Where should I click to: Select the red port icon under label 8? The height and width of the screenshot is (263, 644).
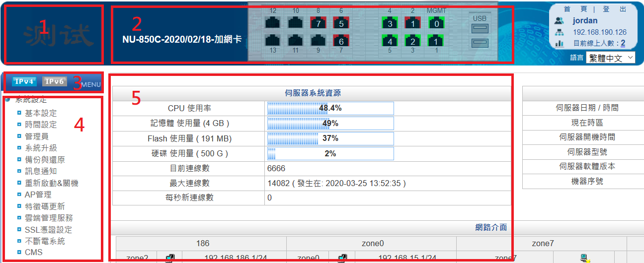(318, 23)
